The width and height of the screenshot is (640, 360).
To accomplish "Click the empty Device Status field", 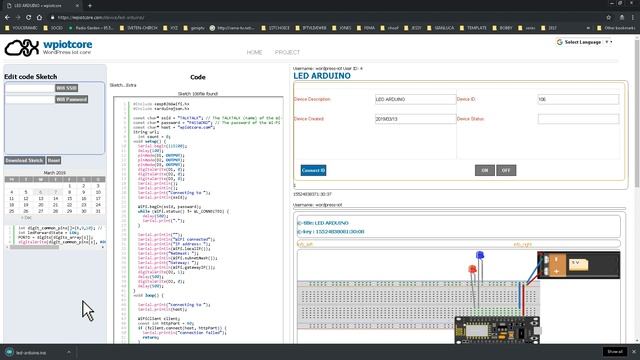I will click(x=578, y=119).
